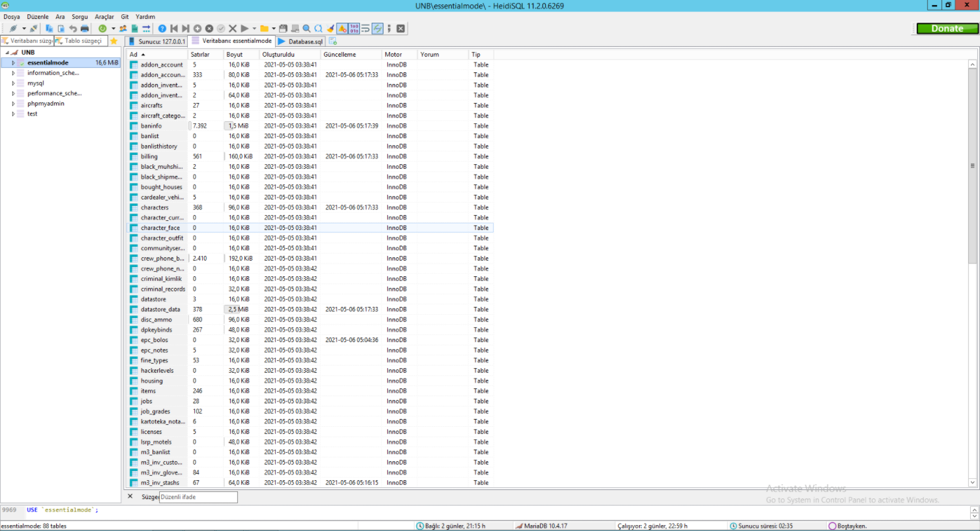Click the Copy icon in toolbar

(x=49, y=29)
